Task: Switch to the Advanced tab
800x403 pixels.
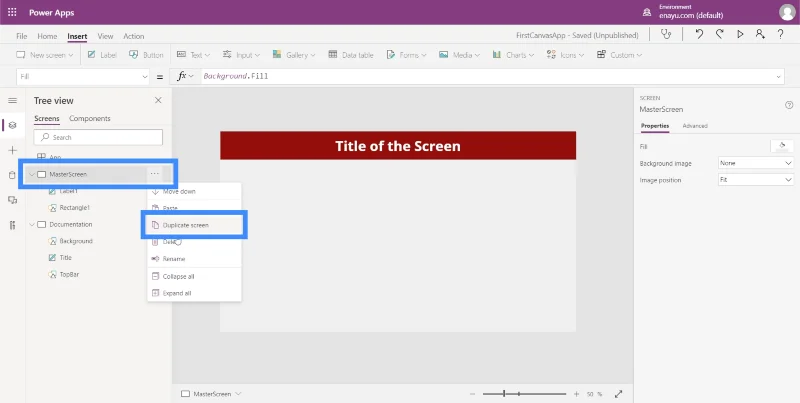Action: coord(695,125)
